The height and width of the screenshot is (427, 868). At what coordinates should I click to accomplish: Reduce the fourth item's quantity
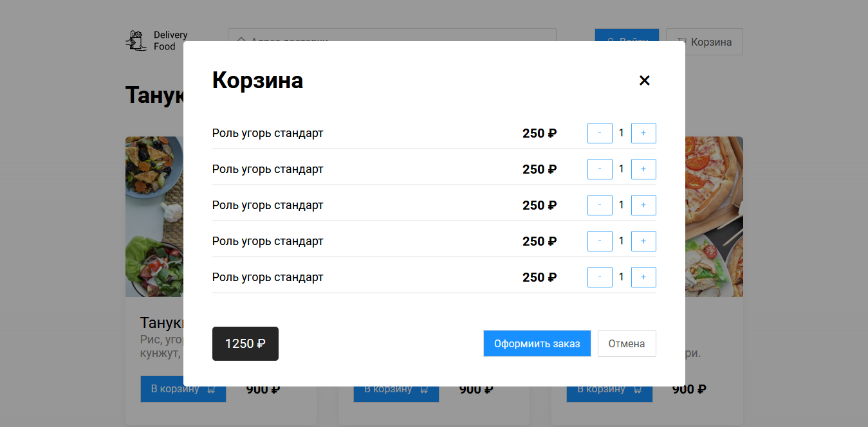click(600, 241)
